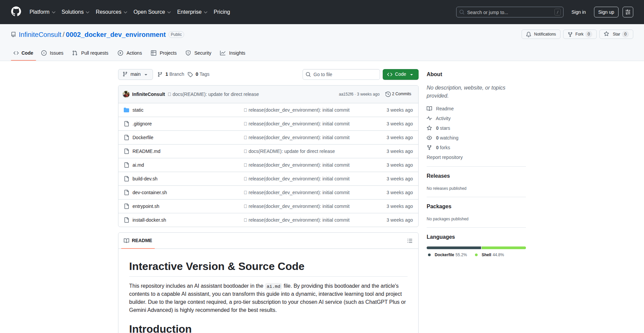Click the watching eye icon
This screenshot has height=333, width=644.
(429, 137)
